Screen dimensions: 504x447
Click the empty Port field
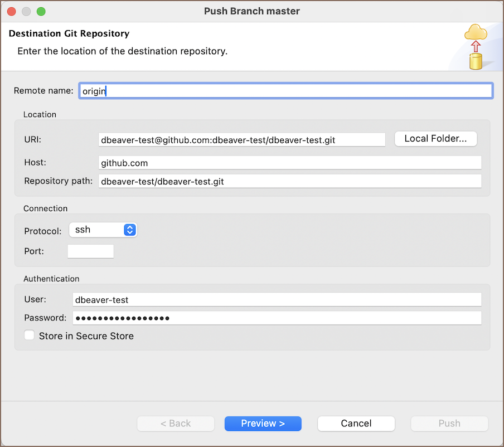pyautogui.click(x=90, y=251)
